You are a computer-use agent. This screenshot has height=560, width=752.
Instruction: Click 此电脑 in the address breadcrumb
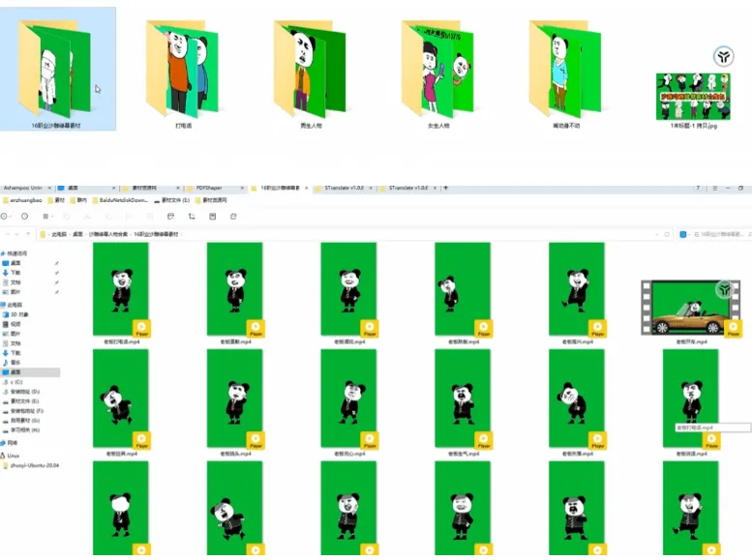[59, 234]
